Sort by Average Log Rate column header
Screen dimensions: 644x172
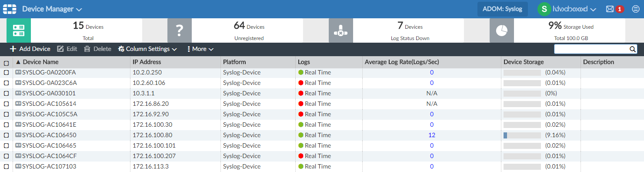[402, 62]
